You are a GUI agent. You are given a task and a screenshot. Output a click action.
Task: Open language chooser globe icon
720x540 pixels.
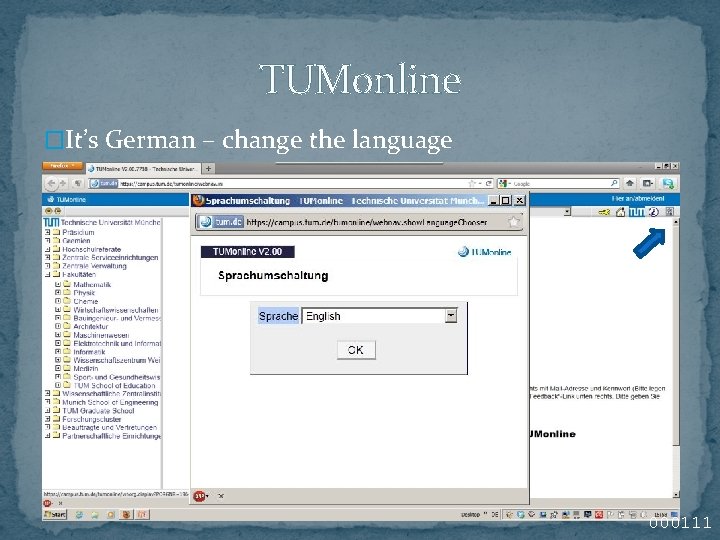[653, 212]
